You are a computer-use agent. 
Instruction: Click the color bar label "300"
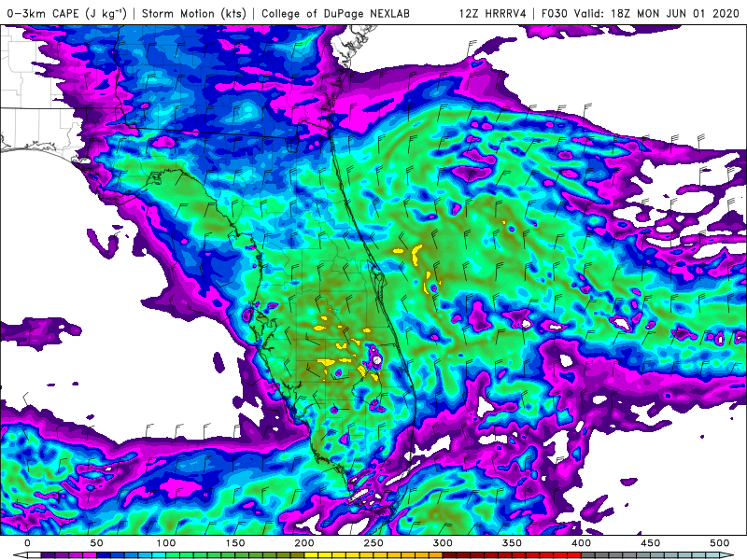pyautogui.click(x=443, y=543)
